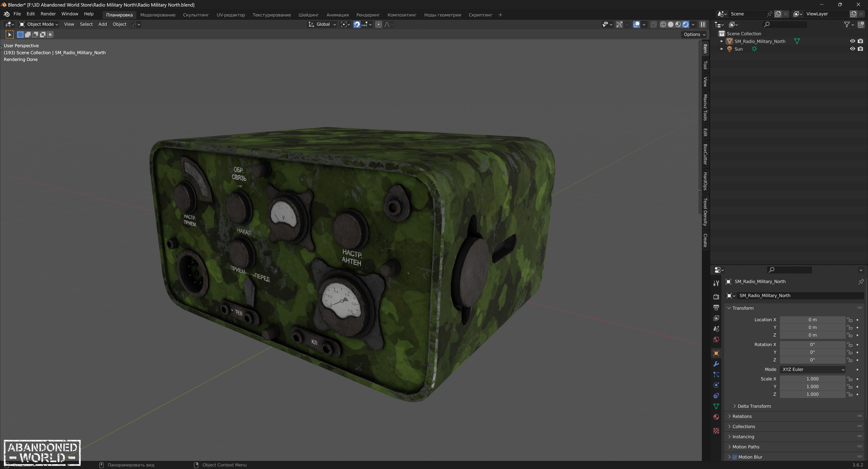Set selection mode to new (set) icon
This screenshot has width=868, height=469.
click(x=20, y=34)
